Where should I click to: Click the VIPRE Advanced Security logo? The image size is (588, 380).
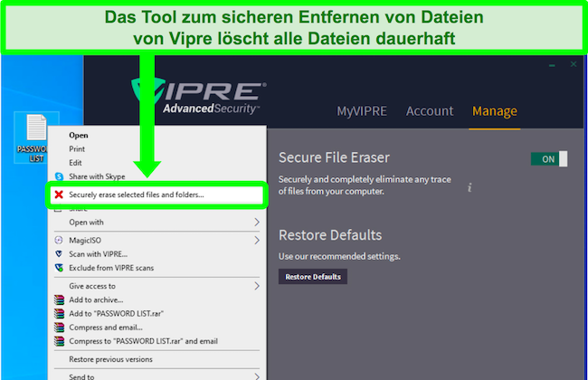tap(199, 96)
